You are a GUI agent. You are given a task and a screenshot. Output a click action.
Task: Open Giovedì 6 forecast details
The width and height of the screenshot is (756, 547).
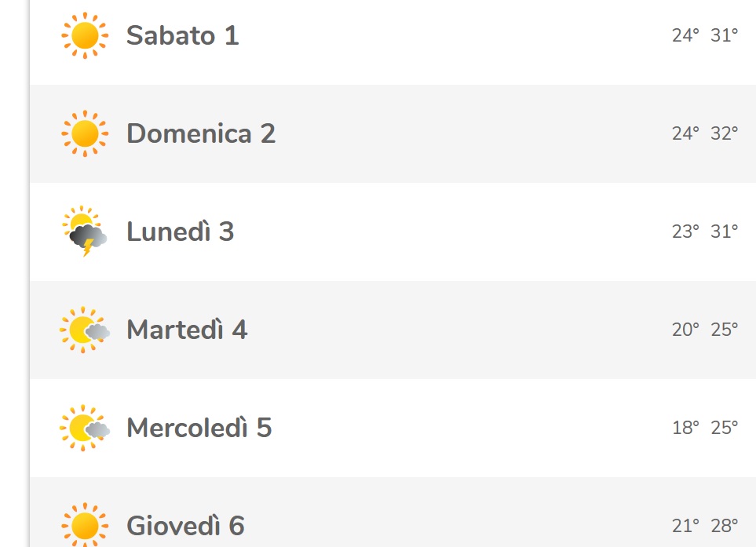[185, 526]
